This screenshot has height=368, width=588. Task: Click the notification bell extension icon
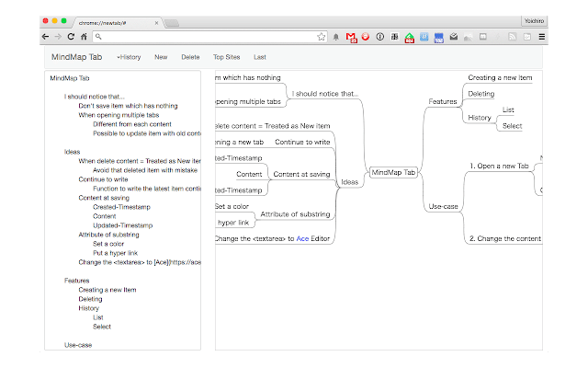[336, 37]
